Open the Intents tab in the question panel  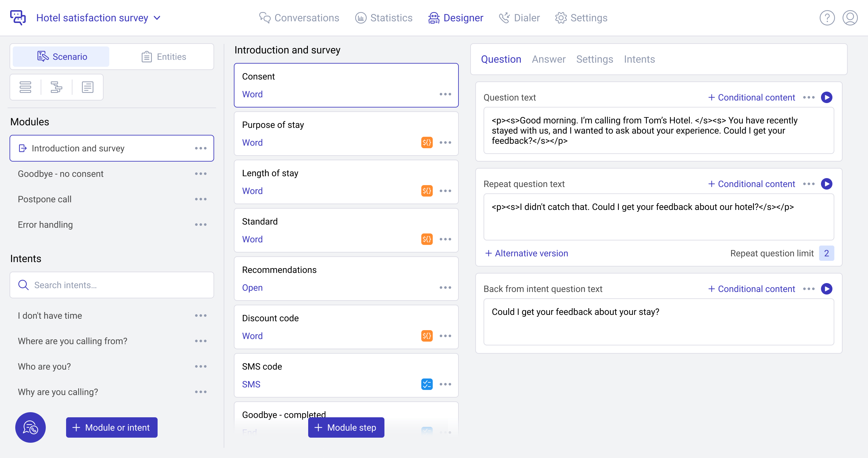click(639, 59)
